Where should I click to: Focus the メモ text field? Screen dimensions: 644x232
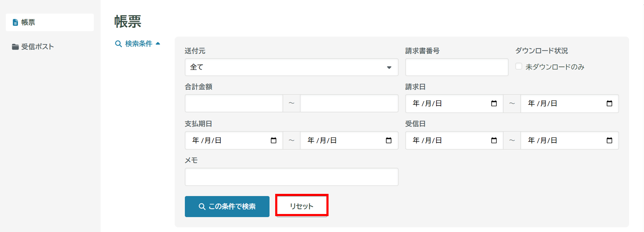tap(291, 177)
